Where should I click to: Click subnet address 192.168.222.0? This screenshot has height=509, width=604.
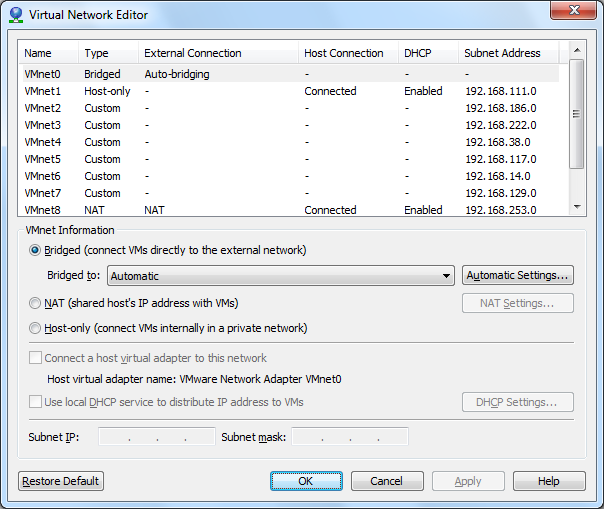(x=501, y=125)
